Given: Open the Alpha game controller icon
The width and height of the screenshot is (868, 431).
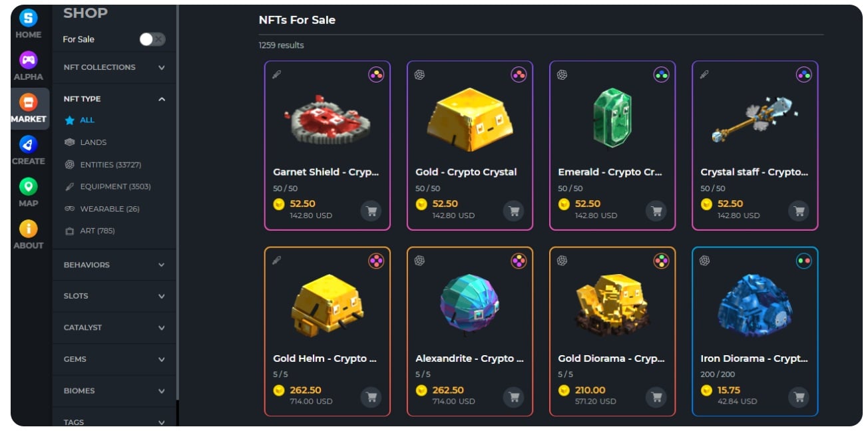Looking at the screenshot, I should click(x=29, y=60).
